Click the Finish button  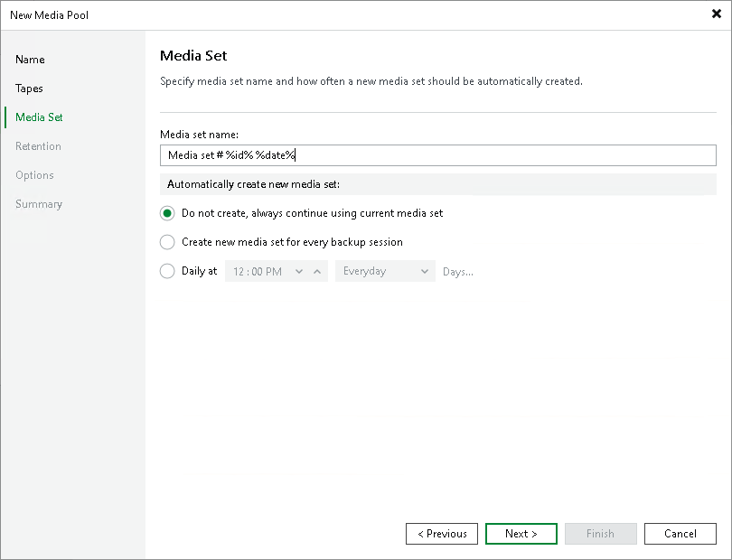click(x=600, y=534)
